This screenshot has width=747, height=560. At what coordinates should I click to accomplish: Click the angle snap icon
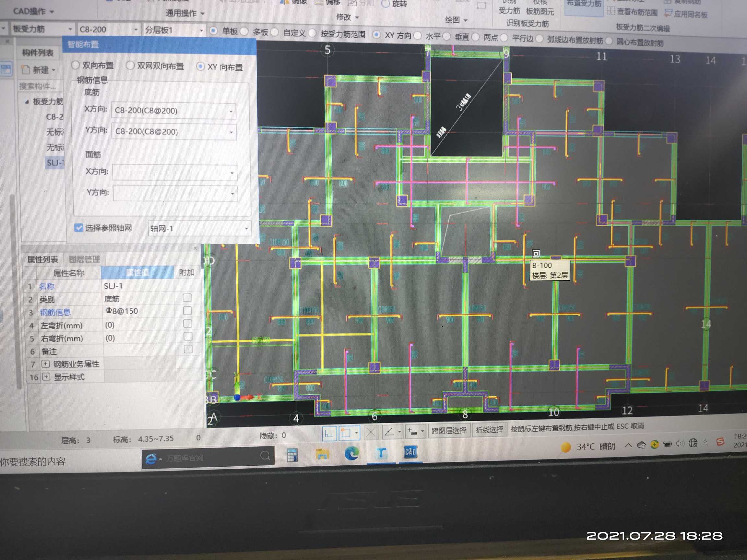(x=389, y=432)
